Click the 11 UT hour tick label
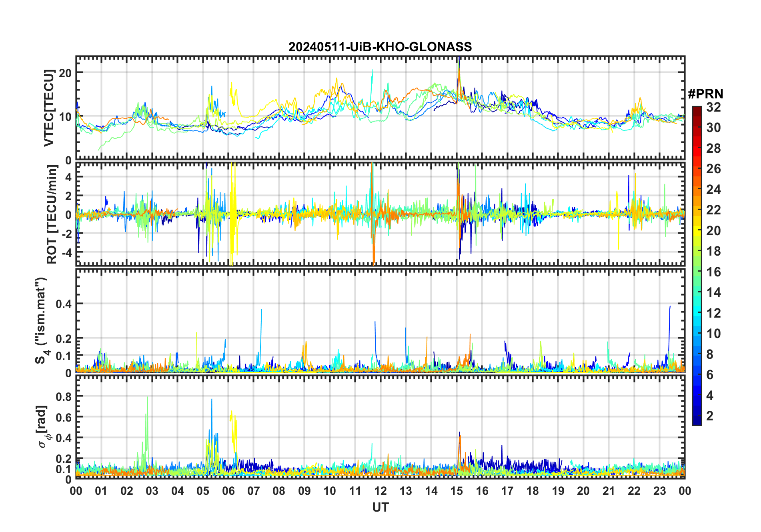Viewport: 761px width, 532px height. (x=355, y=491)
